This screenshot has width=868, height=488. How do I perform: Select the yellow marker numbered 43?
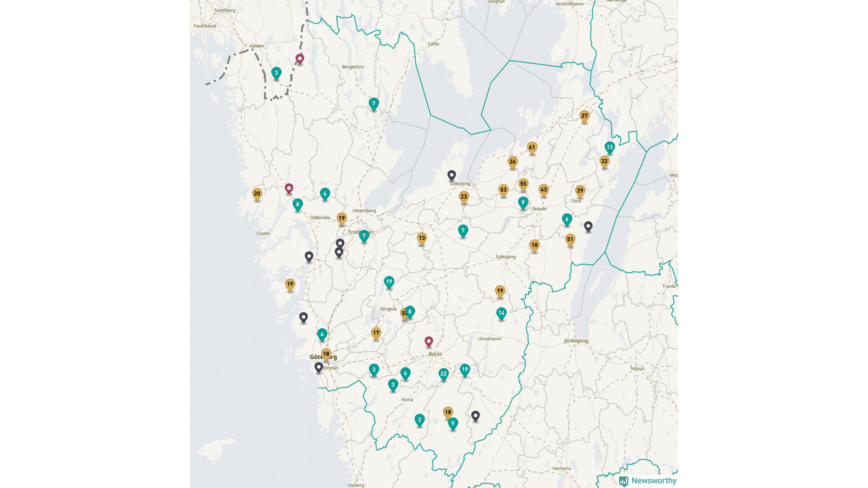click(543, 190)
